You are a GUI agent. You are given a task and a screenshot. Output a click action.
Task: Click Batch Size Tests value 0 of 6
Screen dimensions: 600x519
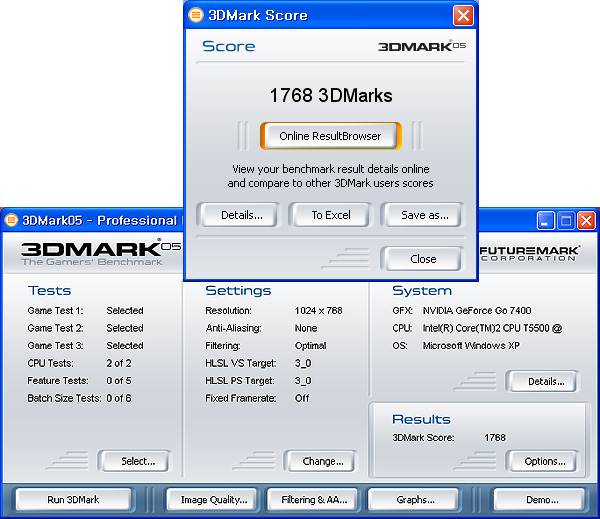tap(119, 398)
